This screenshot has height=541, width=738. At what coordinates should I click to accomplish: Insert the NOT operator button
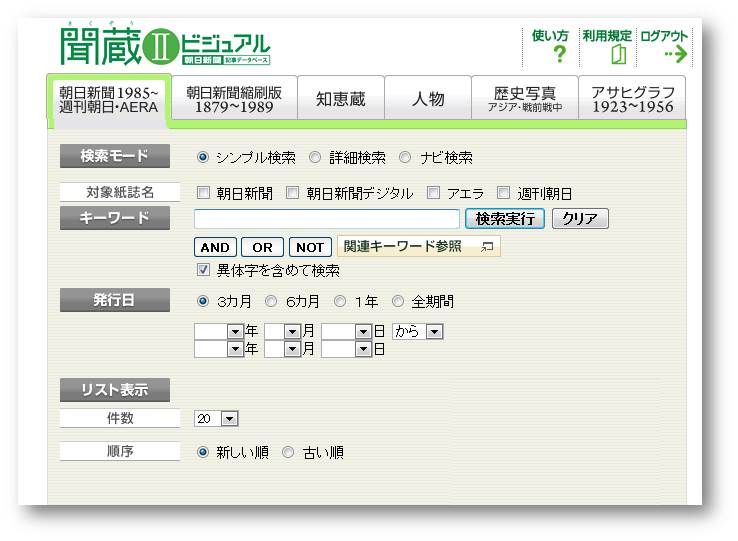(310, 247)
